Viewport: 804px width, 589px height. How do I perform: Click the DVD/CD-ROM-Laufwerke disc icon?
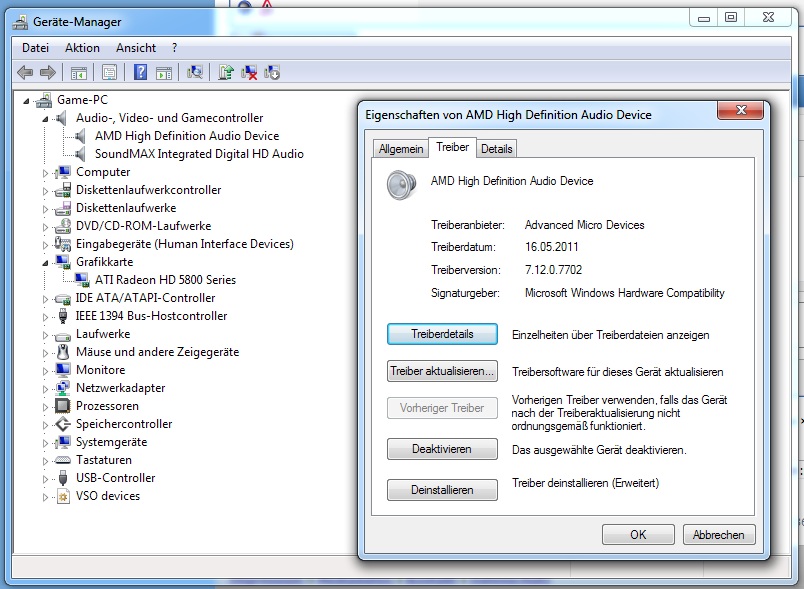pos(63,226)
